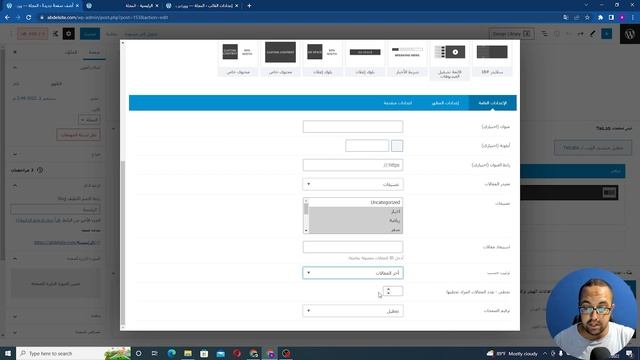Viewport: 640px width, 360px height.
Task: Click the taskbar search box
Action: [73, 353]
